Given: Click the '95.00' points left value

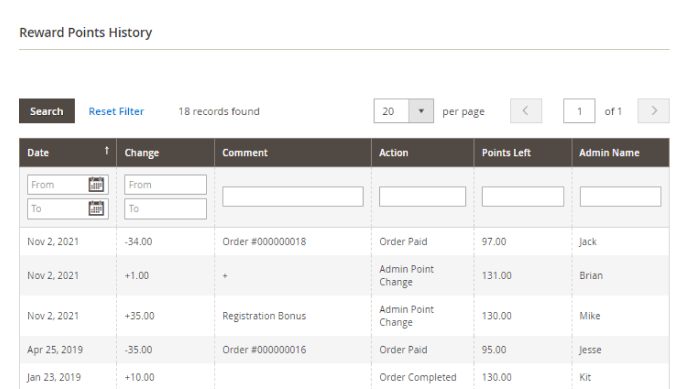Looking at the screenshot, I should click(x=494, y=350).
